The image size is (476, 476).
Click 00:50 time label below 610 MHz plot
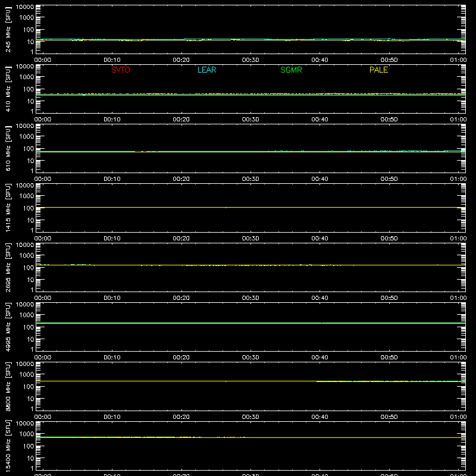[x=389, y=179]
